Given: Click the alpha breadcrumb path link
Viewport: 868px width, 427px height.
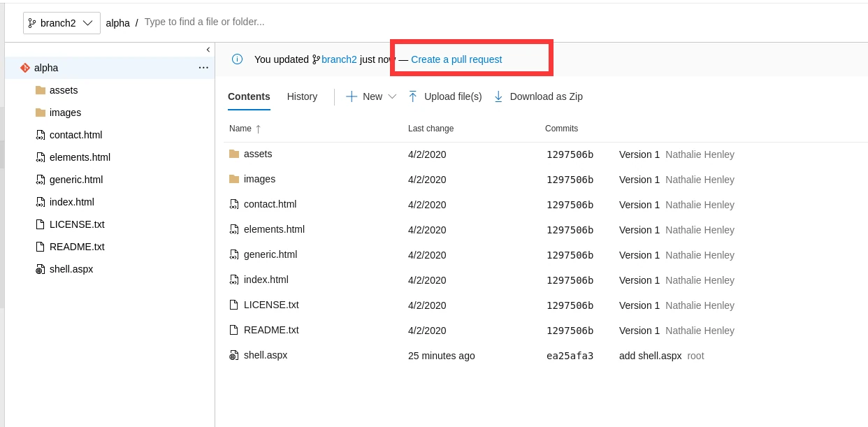Looking at the screenshot, I should [117, 23].
